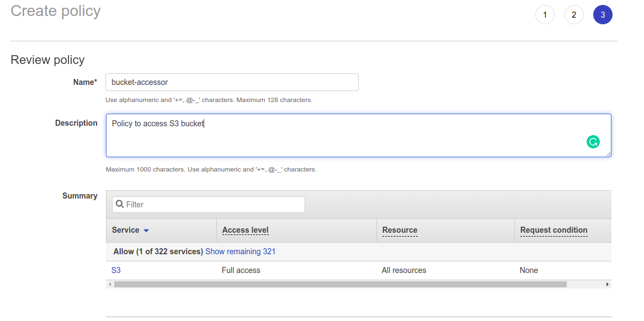This screenshot has height=321, width=644.
Task: Click the Grammarly icon in the Description box
Action: (x=593, y=142)
